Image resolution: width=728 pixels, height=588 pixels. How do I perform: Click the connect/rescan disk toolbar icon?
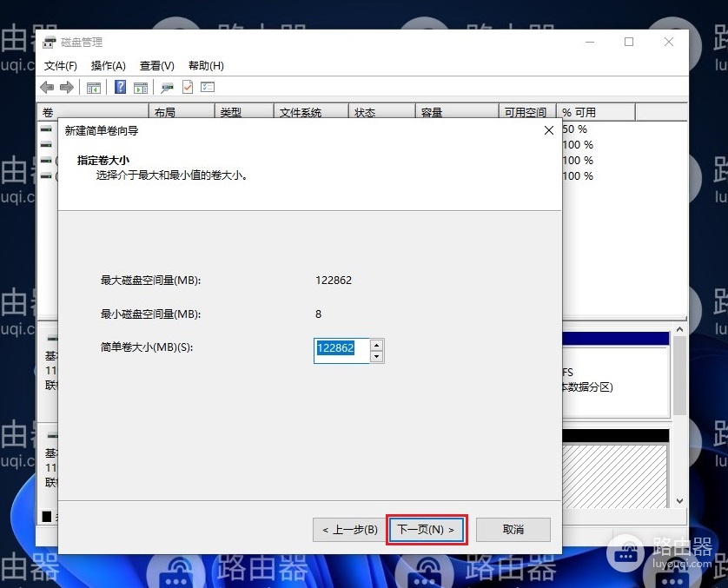pos(167,87)
